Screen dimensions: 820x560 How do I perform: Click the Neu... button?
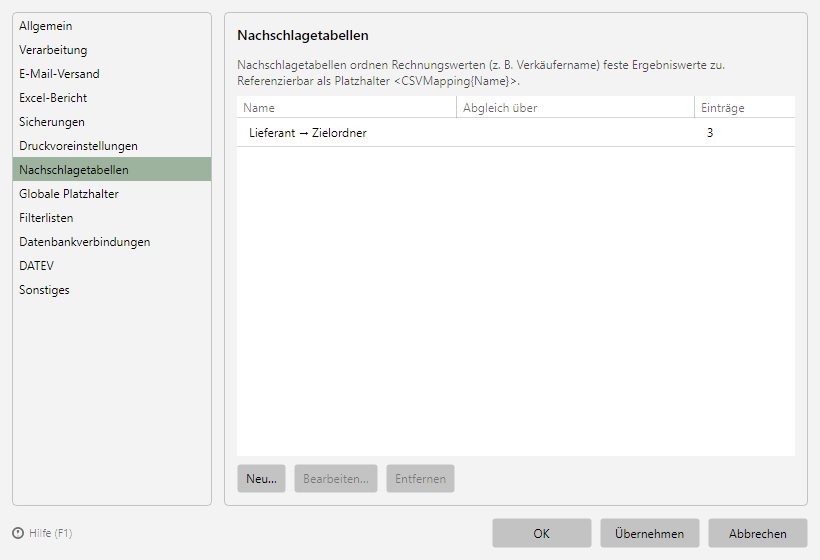tap(261, 478)
